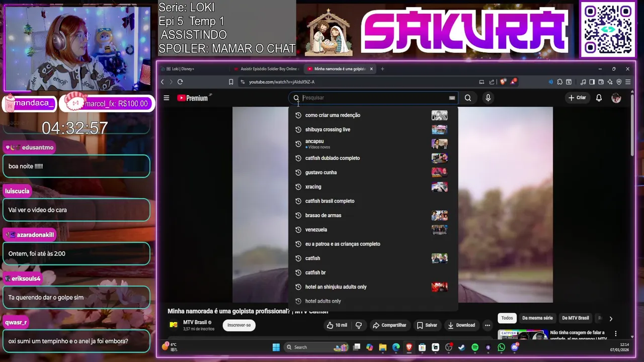This screenshot has width=644, height=362.
Task: Open YouTube notifications bell
Action: click(599, 98)
